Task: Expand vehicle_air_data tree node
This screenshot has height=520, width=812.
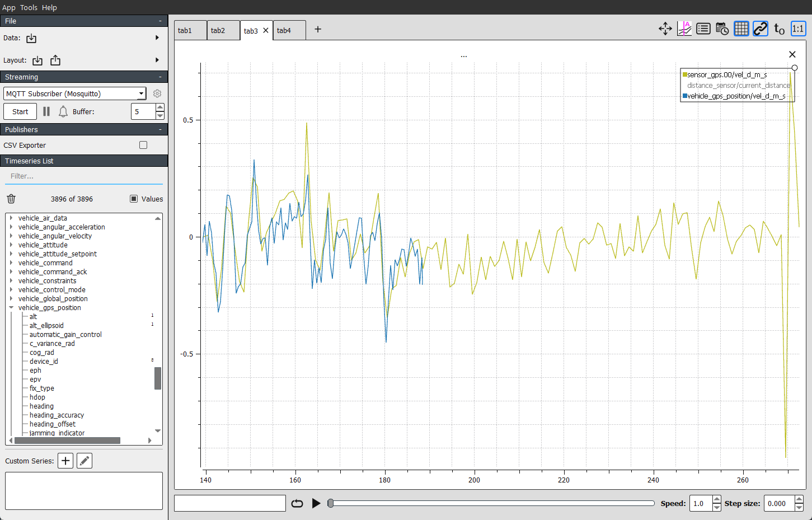Action: pyautogui.click(x=11, y=218)
